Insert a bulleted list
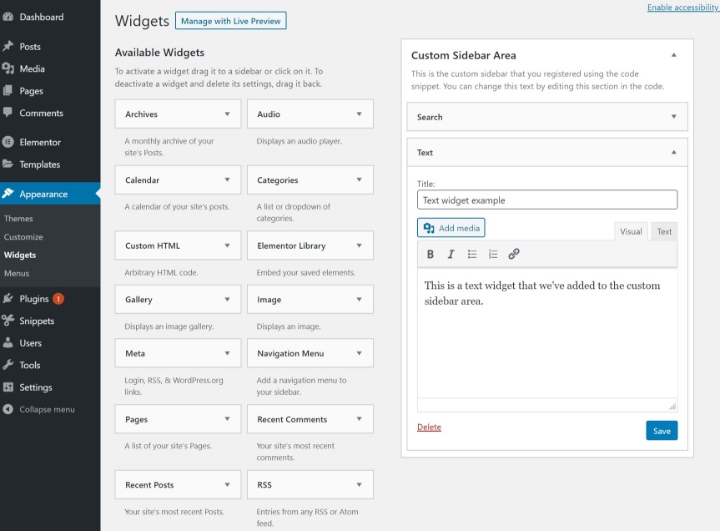This screenshot has height=531, width=720. [472, 254]
